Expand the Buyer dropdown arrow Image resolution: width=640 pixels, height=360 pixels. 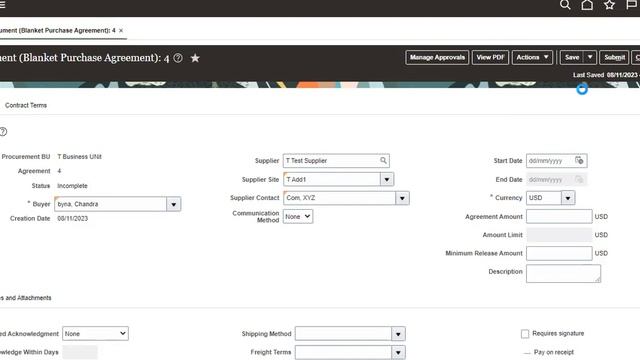(173, 204)
